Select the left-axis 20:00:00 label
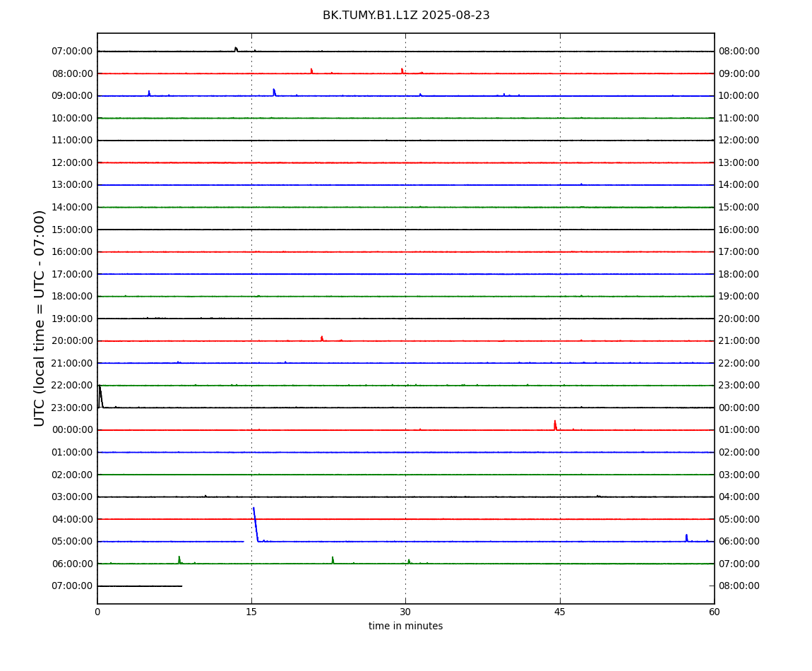This screenshot has width=812, height=671. pos(73,341)
